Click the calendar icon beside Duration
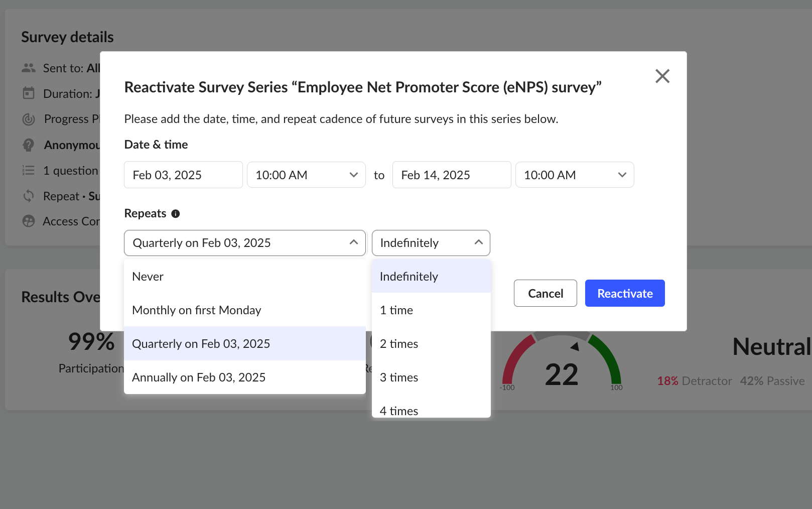 [29, 93]
